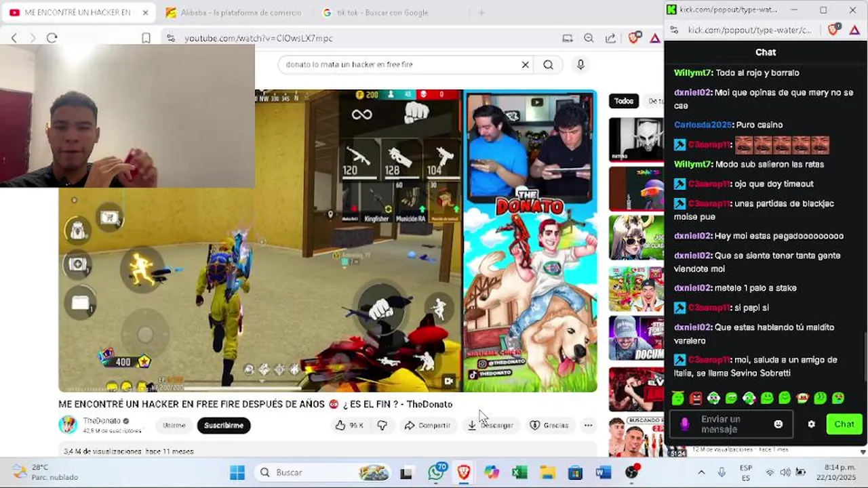Click the Gracias button

(x=549, y=425)
